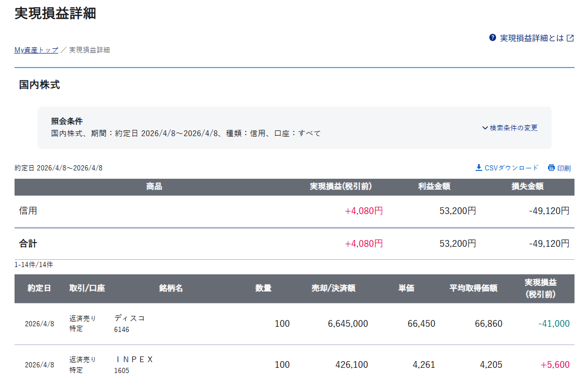
Task: Download data via CSVダウンロード text
Action: pos(511,168)
